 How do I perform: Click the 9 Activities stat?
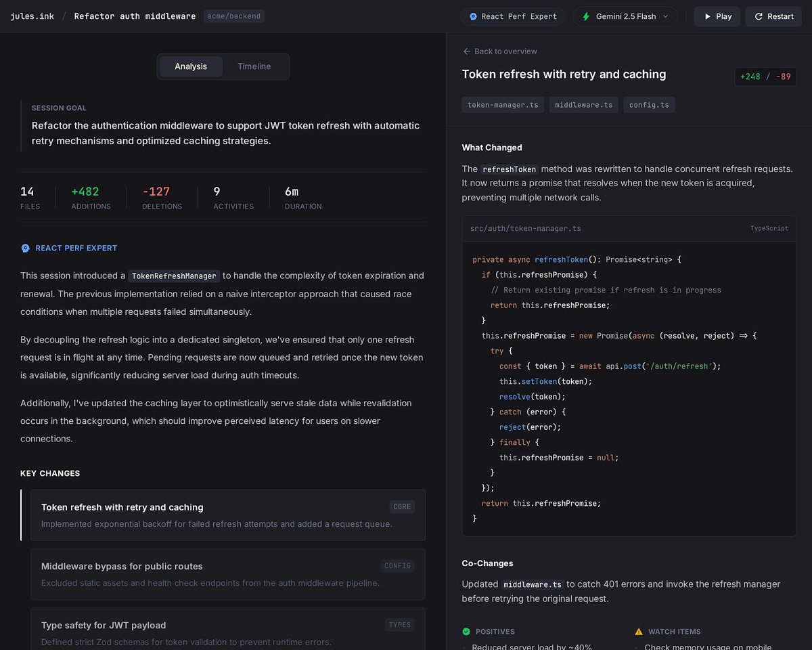click(x=233, y=198)
